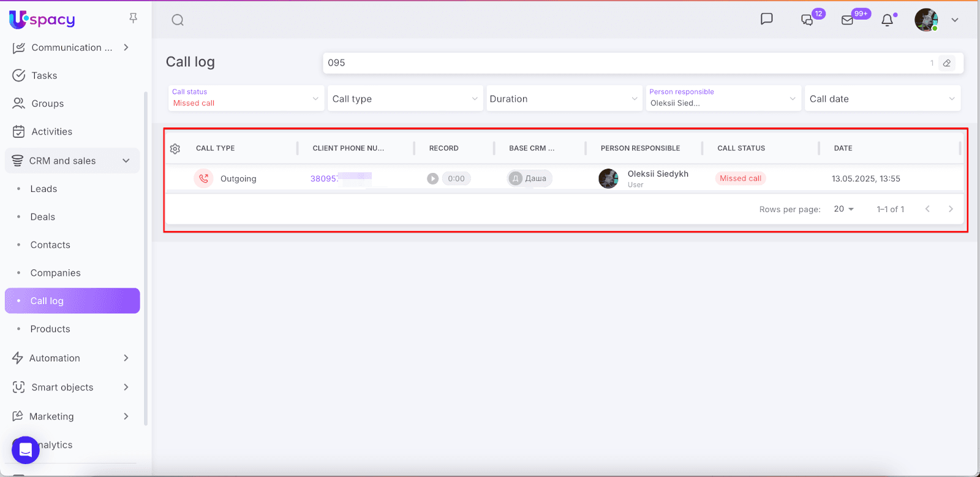Play the call recording
This screenshot has height=477, width=980.
[433, 178]
